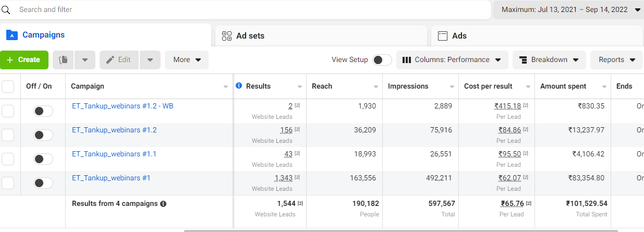644x232 pixels.
Task: Click the Results column info icon
Action: pyautogui.click(x=239, y=86)
